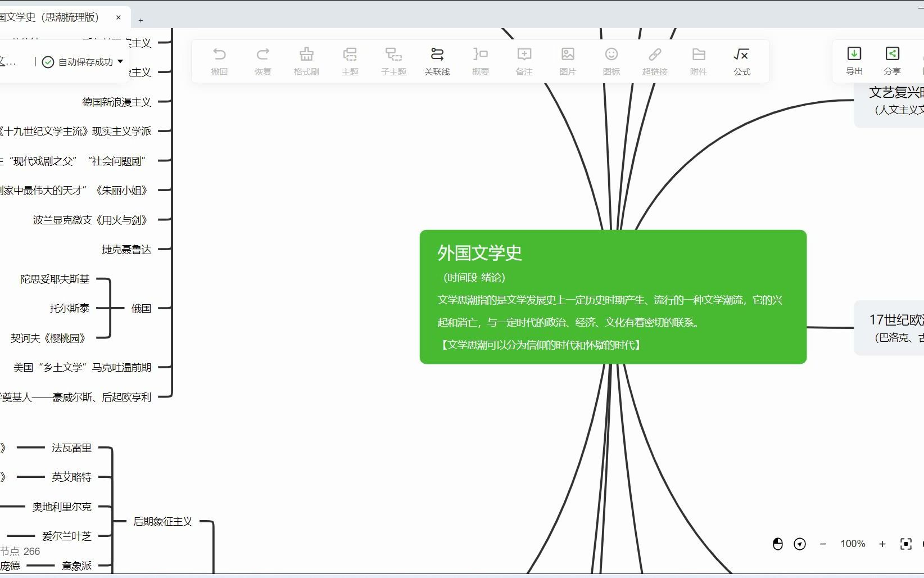
Task: Select the 奥地利里尔克 node
Action: [x=62, y=507]
